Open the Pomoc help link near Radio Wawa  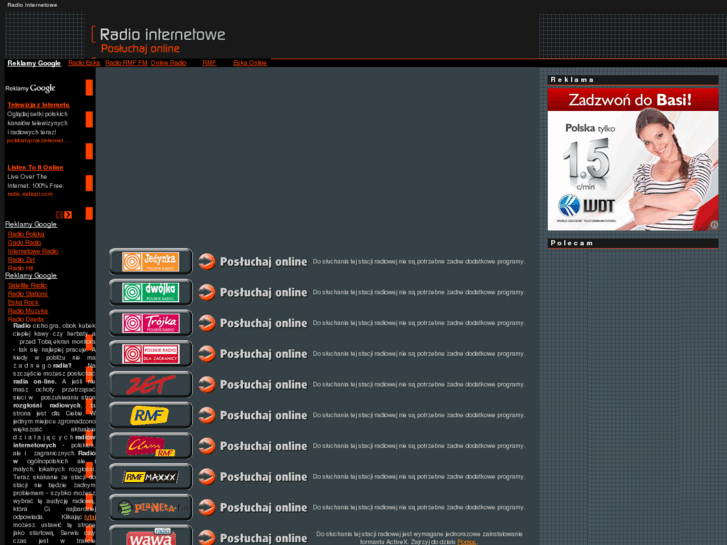coord(466,542)
